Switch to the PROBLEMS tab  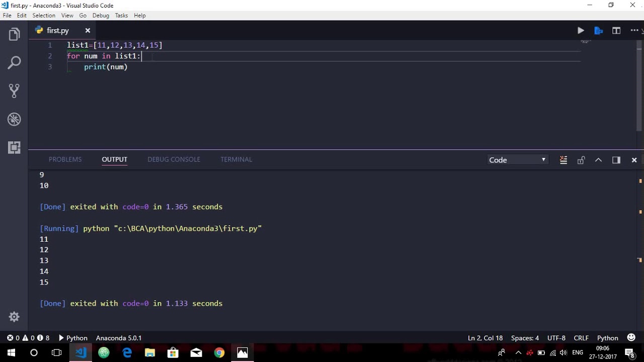point(65,159)
